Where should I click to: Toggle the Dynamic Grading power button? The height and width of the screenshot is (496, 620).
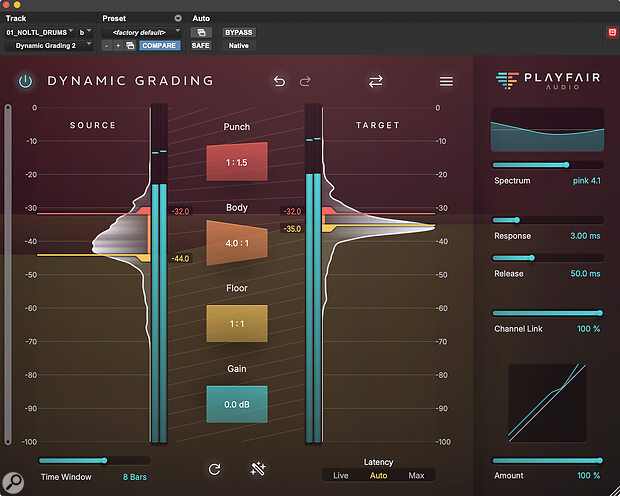(25, 81)
